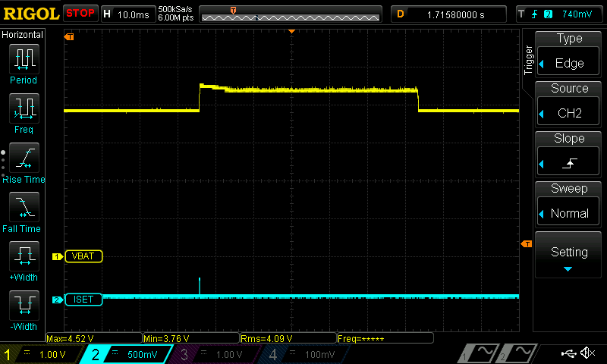Select the Freq measurement icon
607x364 pixels.
pos(24,108)
